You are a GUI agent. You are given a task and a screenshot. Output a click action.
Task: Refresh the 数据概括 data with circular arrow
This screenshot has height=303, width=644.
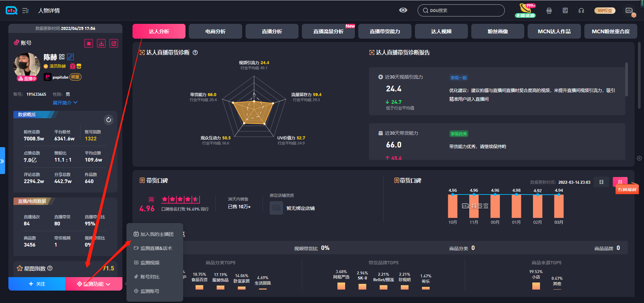[109, 120]
